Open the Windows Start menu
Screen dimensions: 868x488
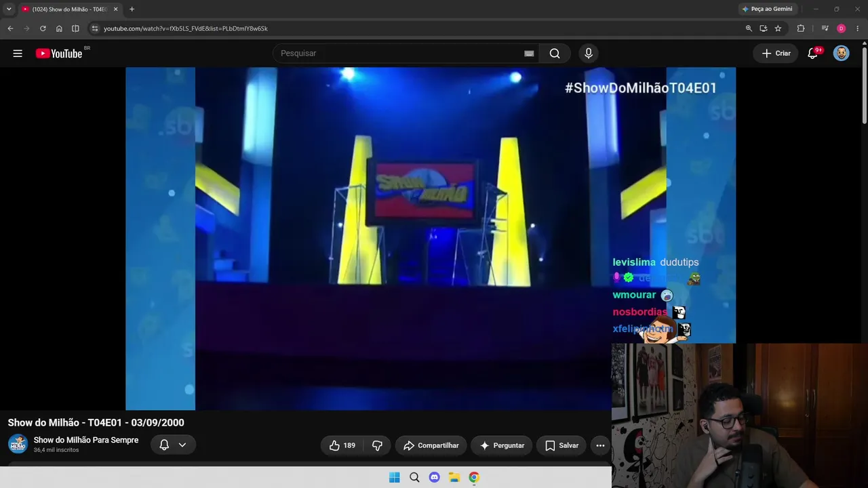(x=395, y=477)
